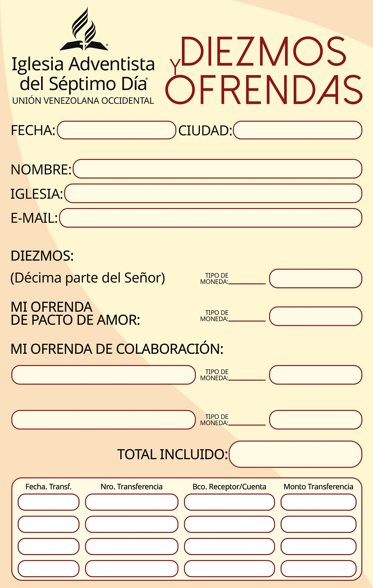The height and width of the screenshot is (588, 373).
Task: Click the FECHA date input field
Action: 117,130
